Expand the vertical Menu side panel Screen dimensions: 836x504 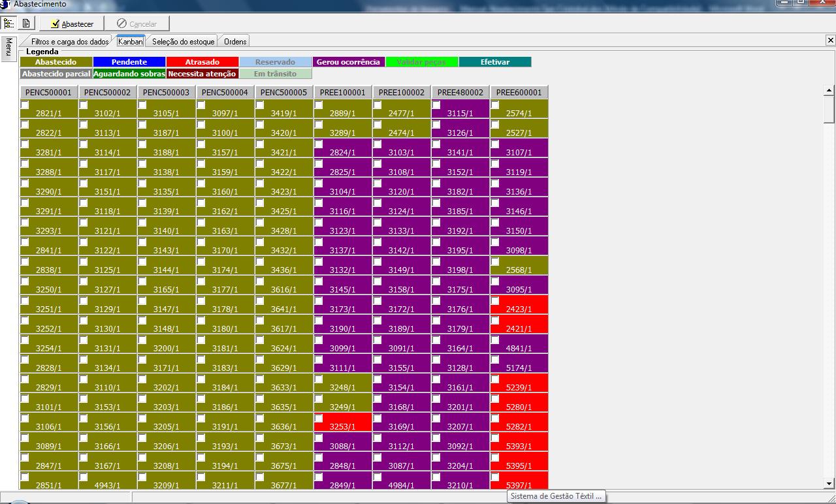pos(8,50)
